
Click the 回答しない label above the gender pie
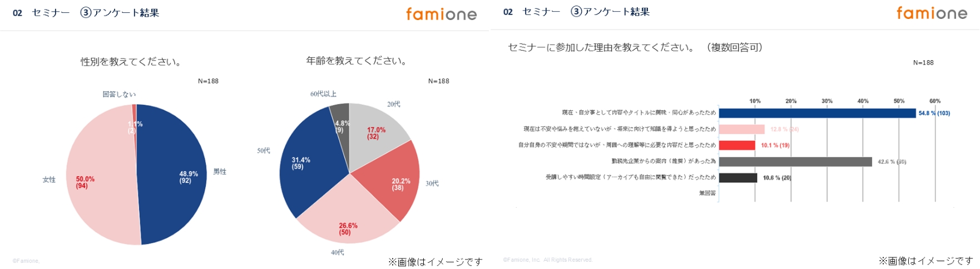119,95
